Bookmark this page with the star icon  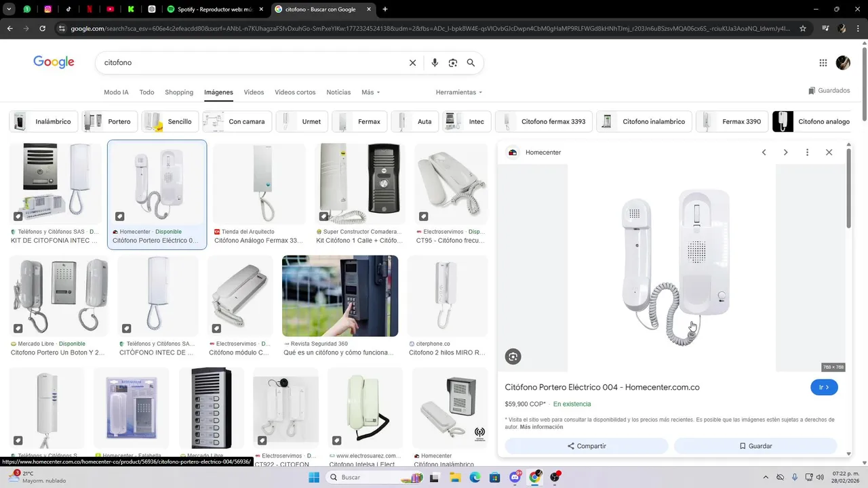point(803,28)
